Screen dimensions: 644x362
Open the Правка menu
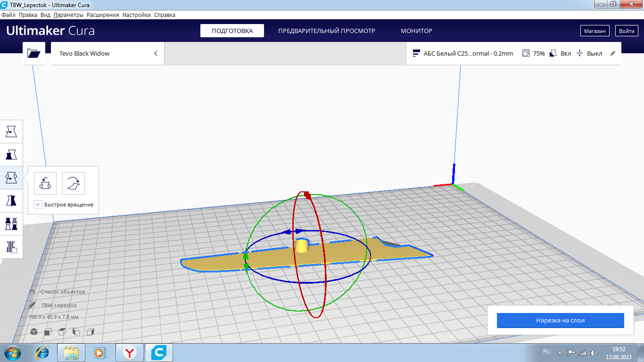(28, 15)
